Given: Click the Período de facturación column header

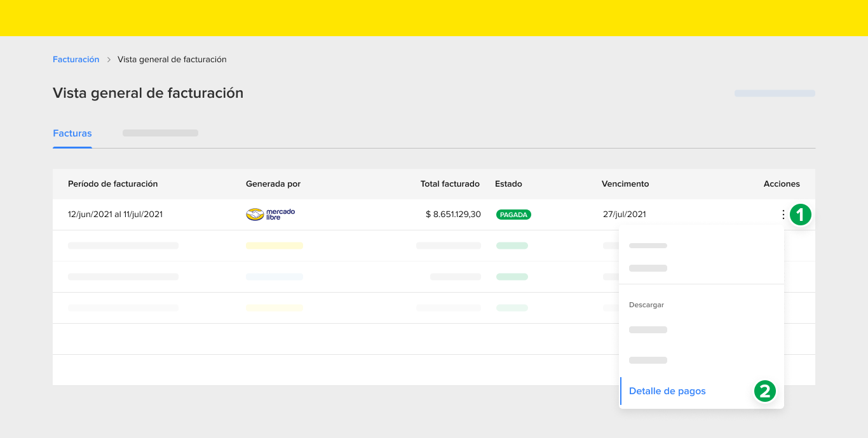Looking at the screenshot, I should click(x=112, y=184).
